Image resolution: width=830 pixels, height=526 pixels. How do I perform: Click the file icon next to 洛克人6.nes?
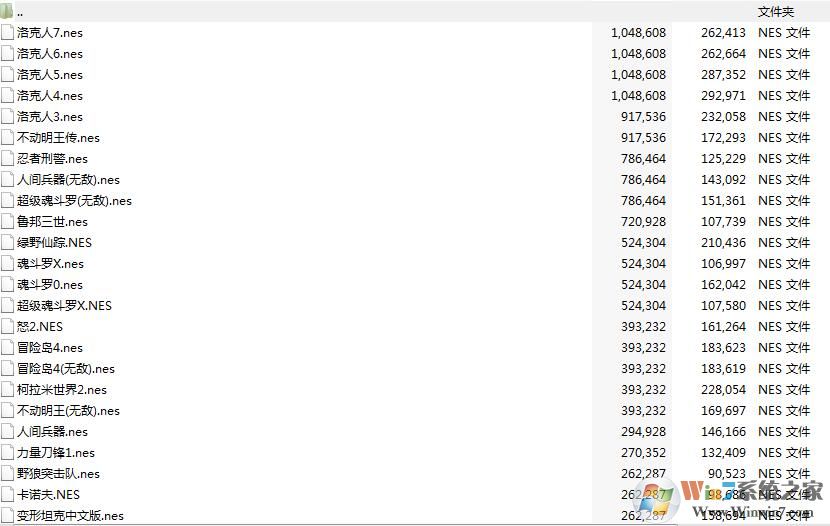click(7, 53)
